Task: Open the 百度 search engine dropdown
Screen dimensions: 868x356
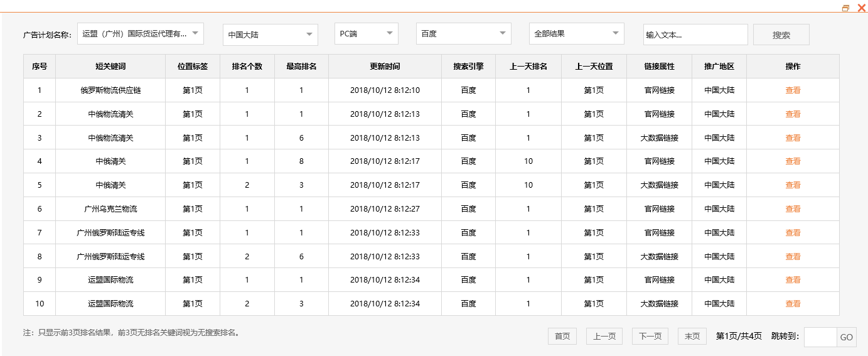Action: pyautogui.click(x=464, y=34)
